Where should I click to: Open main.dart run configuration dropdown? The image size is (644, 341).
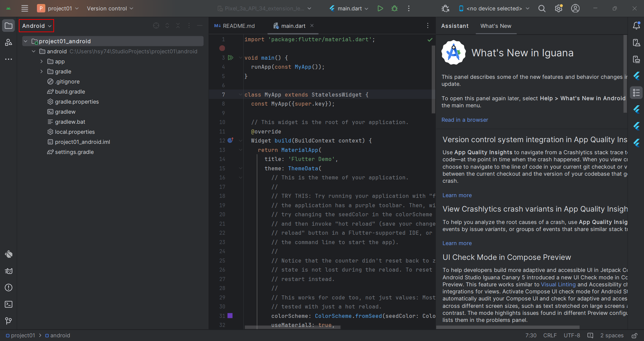point(349,8)
